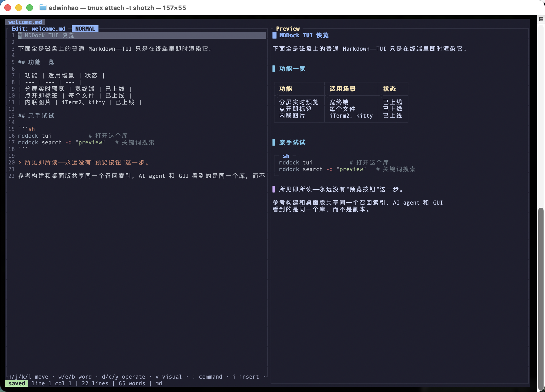This screenshot has height=392, width=545.
Task: Click editor line 22 '参考构建' paragraph
Action: click(142, 176)
